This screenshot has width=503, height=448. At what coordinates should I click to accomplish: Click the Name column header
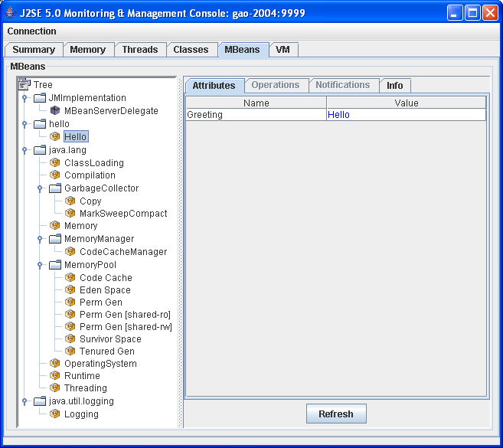256,103
